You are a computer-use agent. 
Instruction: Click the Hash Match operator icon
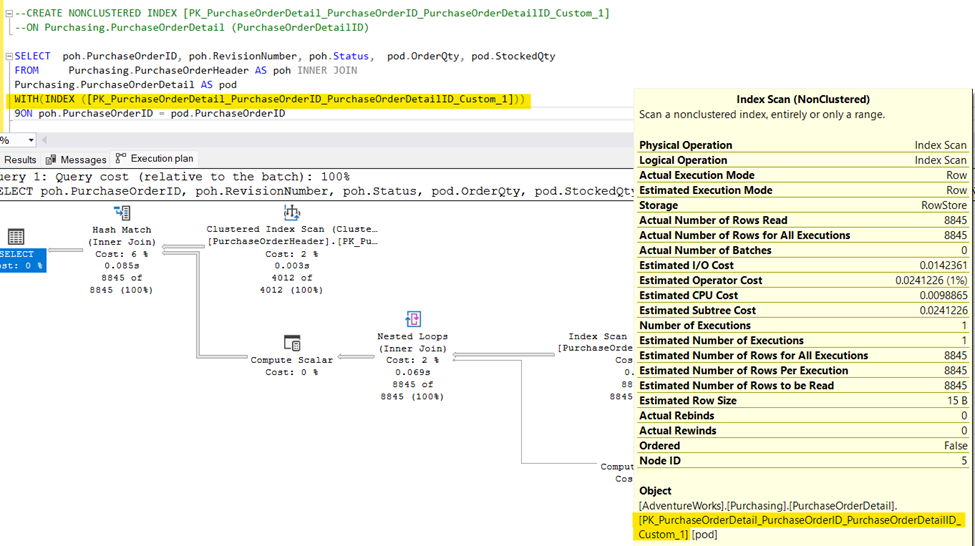pyautogui.click(x=122, y=213)
